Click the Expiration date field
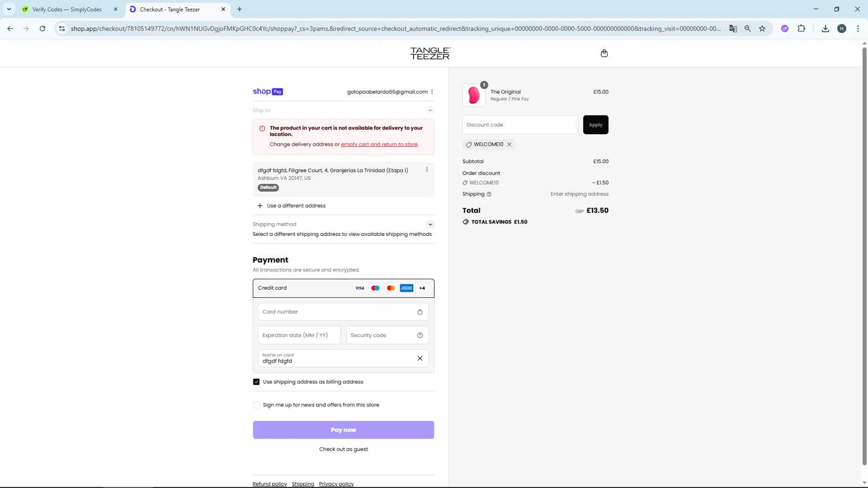Screen dimensions: 868x488 [299, 335]
